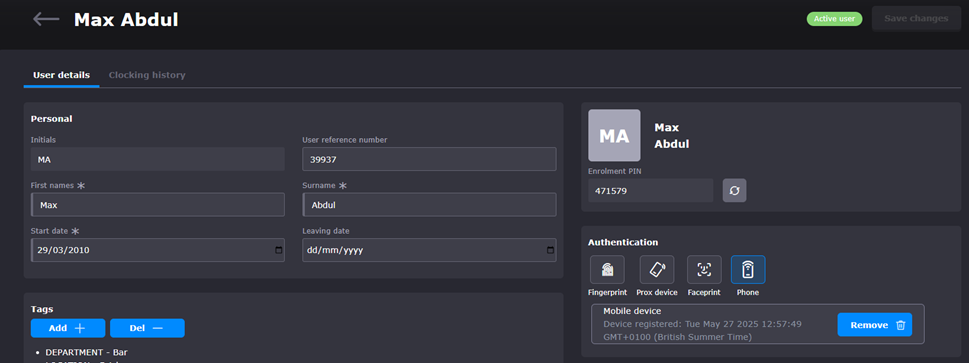This screenshot has width=969, height=363.
Task: Focus the Initials field
Action: click(158, 159)
